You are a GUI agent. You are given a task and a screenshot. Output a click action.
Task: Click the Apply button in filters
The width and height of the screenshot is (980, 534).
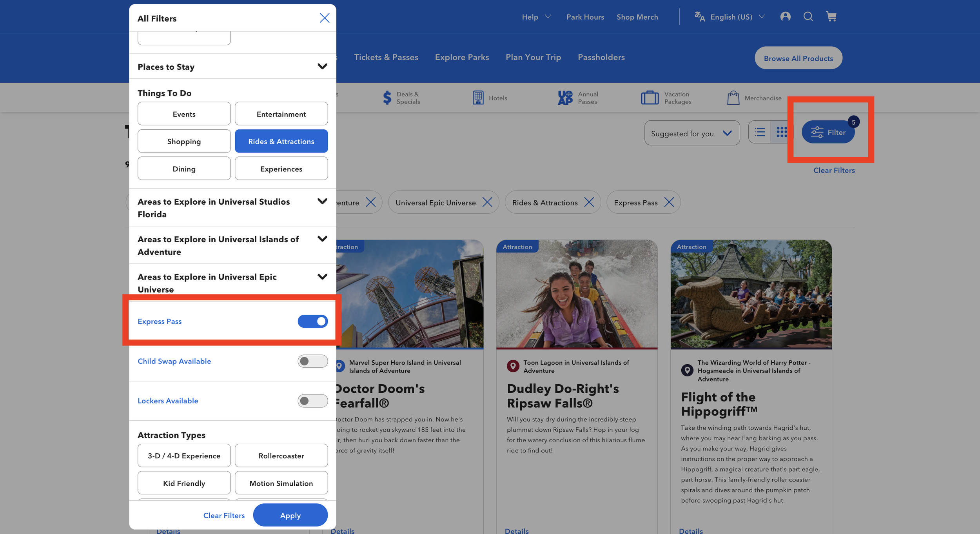coord(290,515)
